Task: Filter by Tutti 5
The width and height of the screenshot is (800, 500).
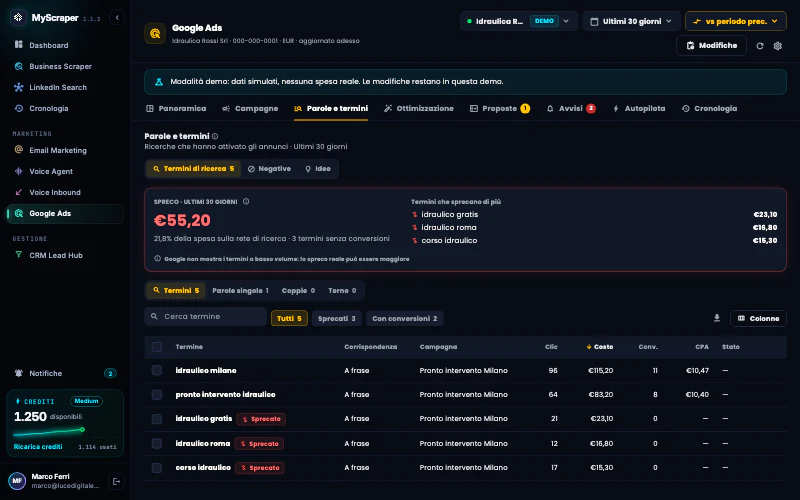Action: pyautogui.click(x=289, y=318)
